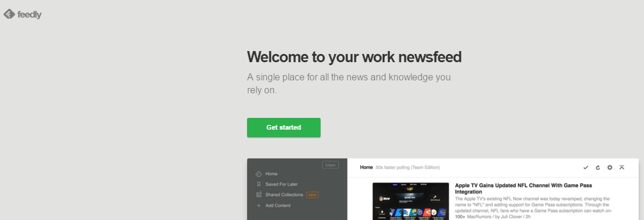Screen dimensions: 644x220
Task: Click the 'A single place for all the news' subtitle
Action: (x=349, y=83)
